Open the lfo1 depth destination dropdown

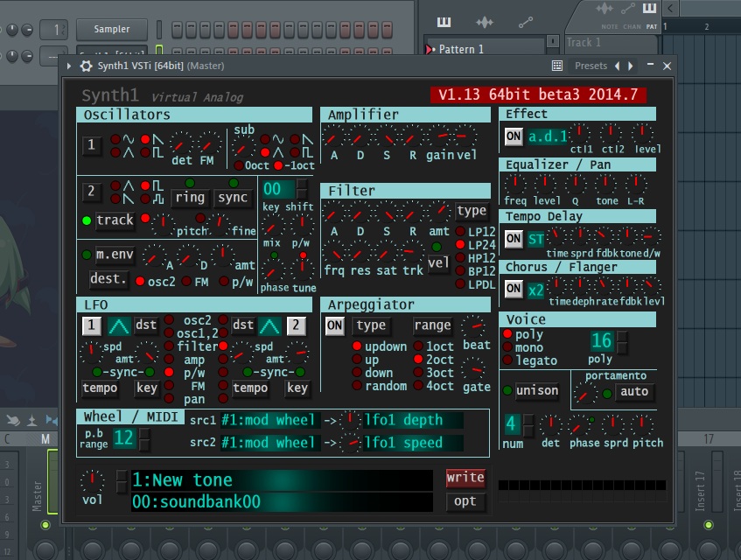coord(413,420)
